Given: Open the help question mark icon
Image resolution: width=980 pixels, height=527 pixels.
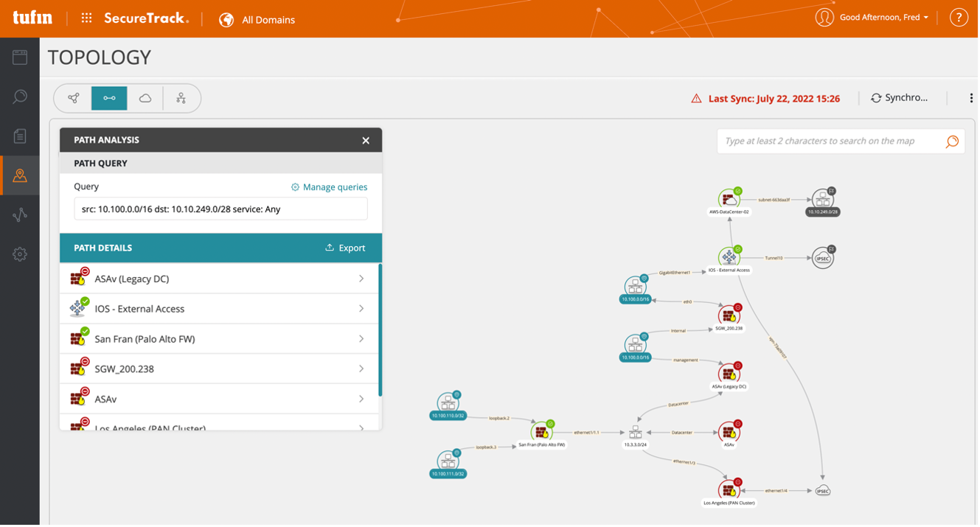Looking at the screenshot, I should 959,18.
